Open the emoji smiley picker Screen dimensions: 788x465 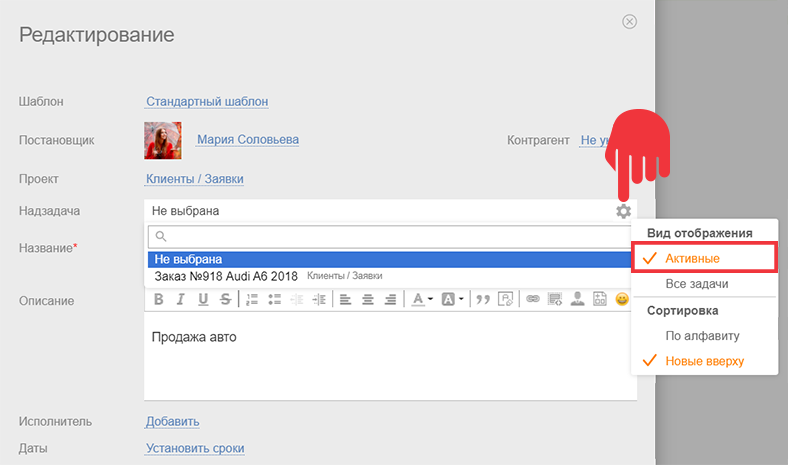[622, 299]
